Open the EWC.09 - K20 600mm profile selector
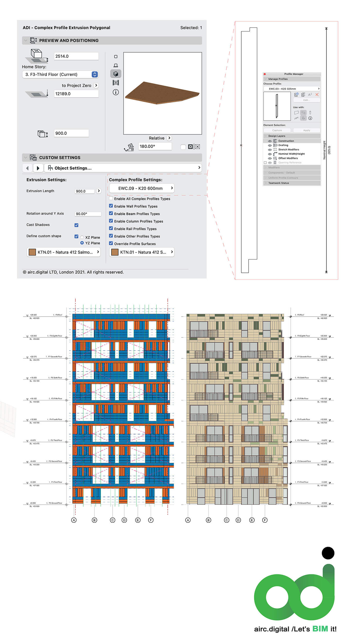This screenshot has height=644, width=353. click(142, 188)
